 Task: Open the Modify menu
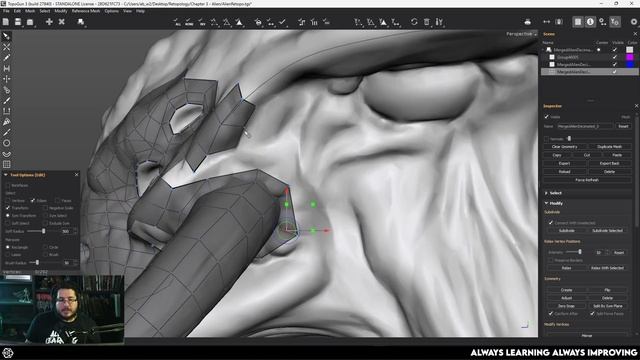point(61,11)
